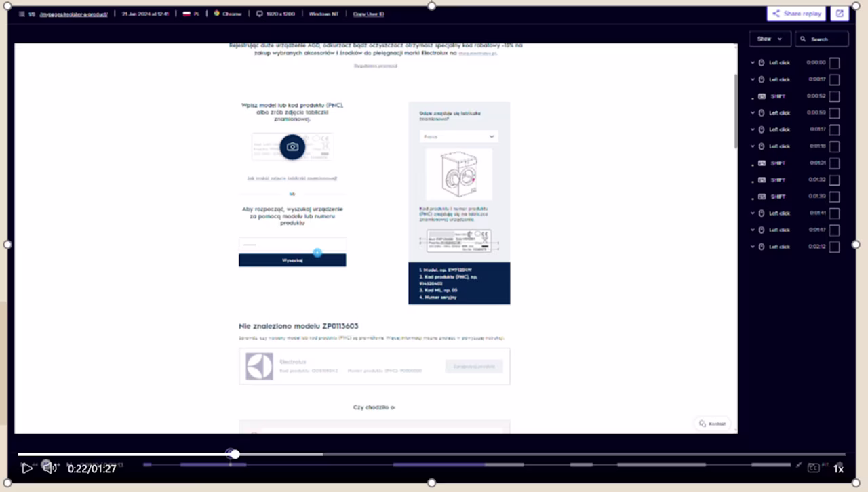This screenshot has height=492, width=868.
Task: Expand the Left click event at 0:01:41
Action: [x=753, y=213]
